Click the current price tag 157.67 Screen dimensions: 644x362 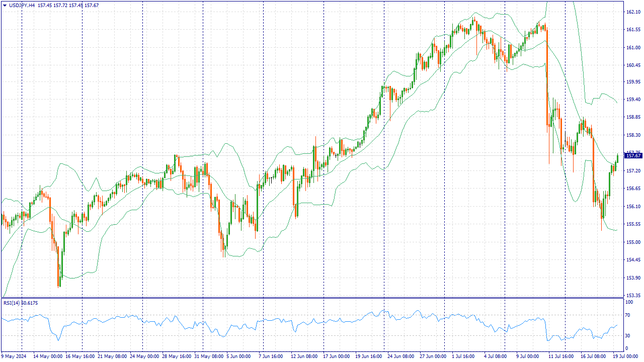coord(633,156)
